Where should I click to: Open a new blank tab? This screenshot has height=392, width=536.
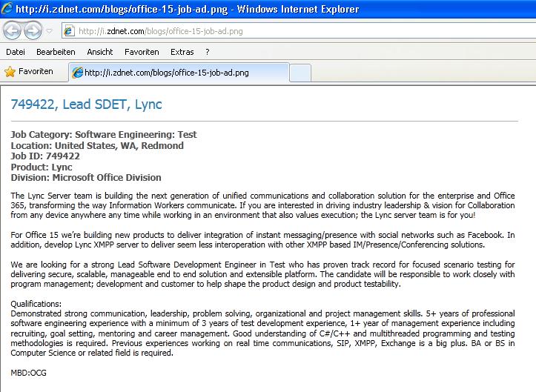tap(300, 73)
